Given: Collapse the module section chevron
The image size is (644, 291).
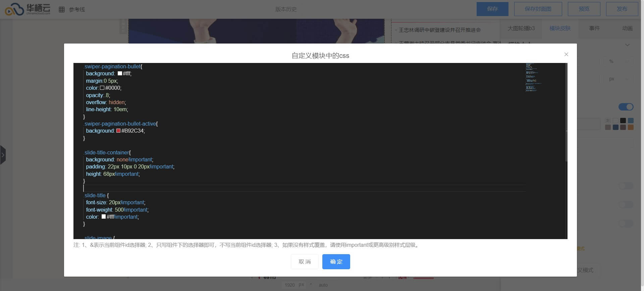Looking at the screenshot, I should 627,45.
